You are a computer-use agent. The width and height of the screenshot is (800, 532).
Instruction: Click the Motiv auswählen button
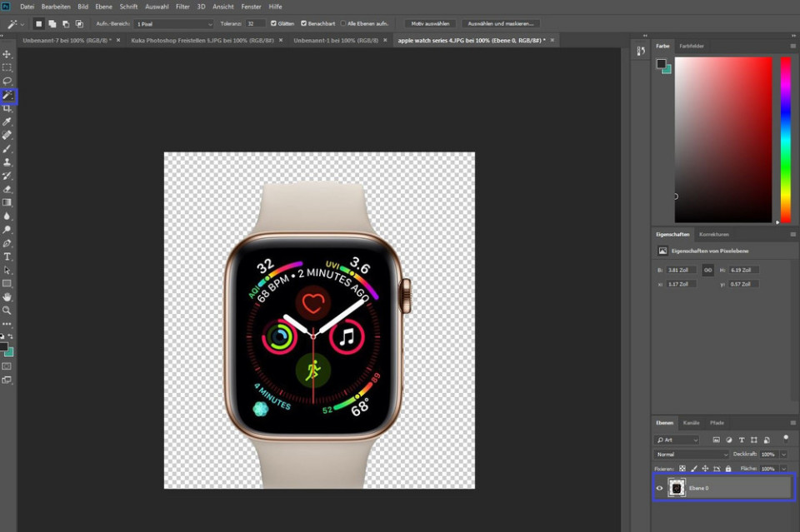point(430,23)
